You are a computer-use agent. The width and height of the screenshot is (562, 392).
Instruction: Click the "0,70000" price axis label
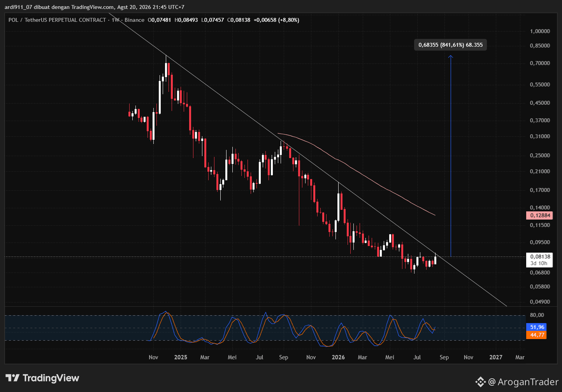pos(540,63)
